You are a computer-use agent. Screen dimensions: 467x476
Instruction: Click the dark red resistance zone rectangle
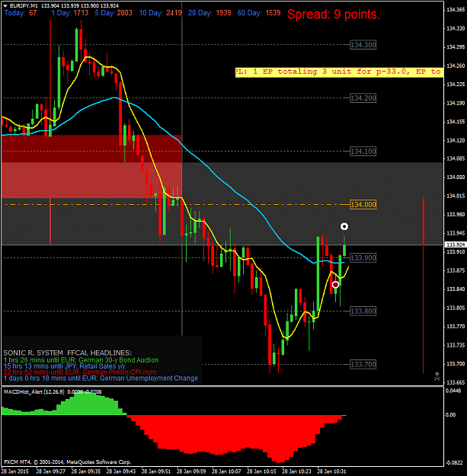(91, 149)
